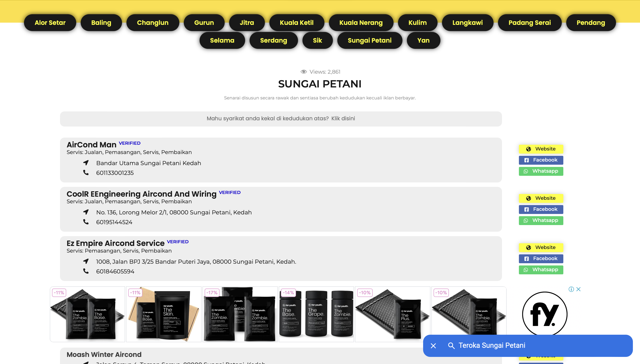Open Moash Winter Aircond listing

pyautogui.click(x=104, y=354)
